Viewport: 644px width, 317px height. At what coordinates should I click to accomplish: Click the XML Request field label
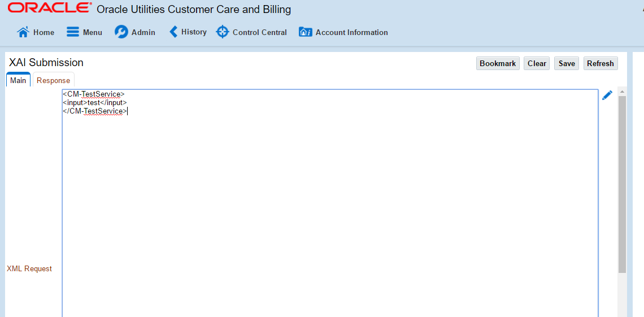point(29,269)
